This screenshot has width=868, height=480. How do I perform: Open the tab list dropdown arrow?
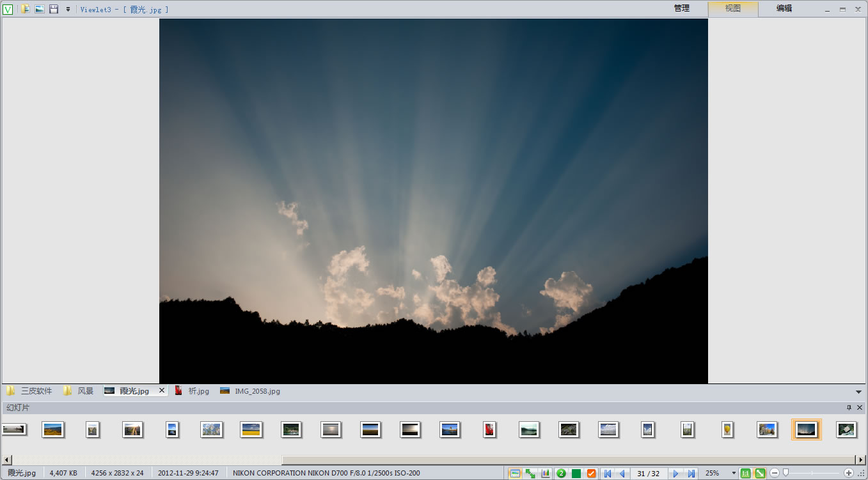[858, 392]
